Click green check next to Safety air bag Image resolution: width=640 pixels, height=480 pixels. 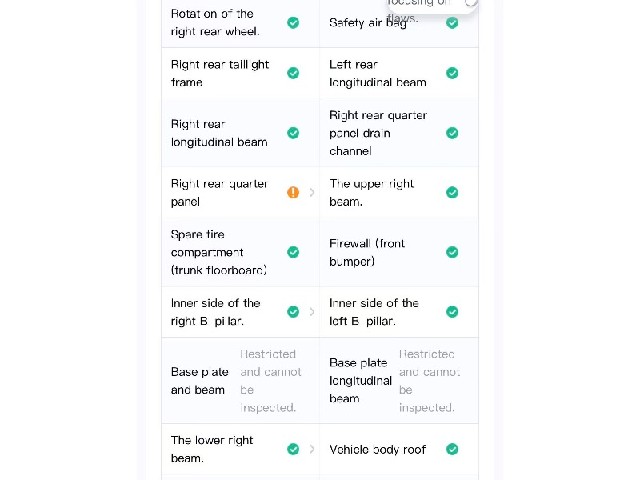[x=452, y=23]
